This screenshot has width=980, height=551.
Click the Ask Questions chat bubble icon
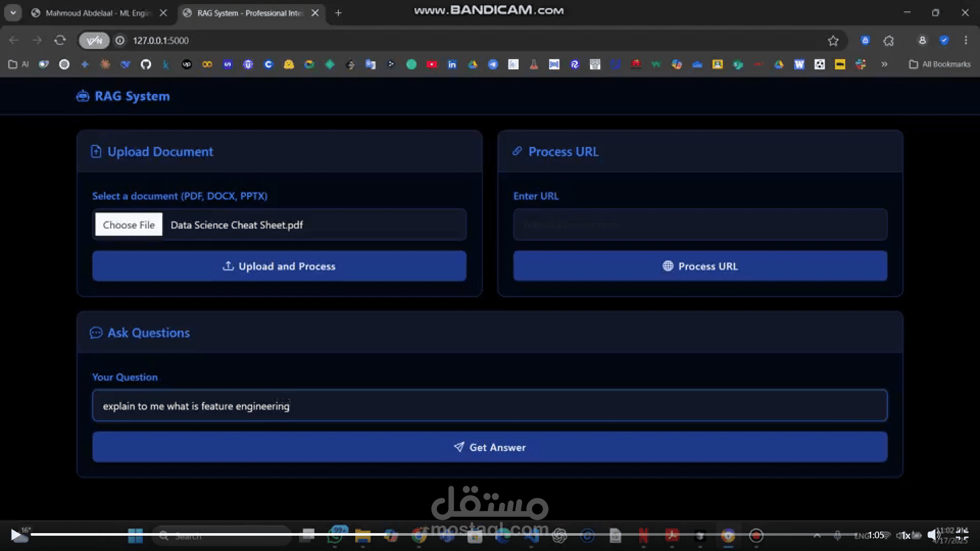click(96, 333)
